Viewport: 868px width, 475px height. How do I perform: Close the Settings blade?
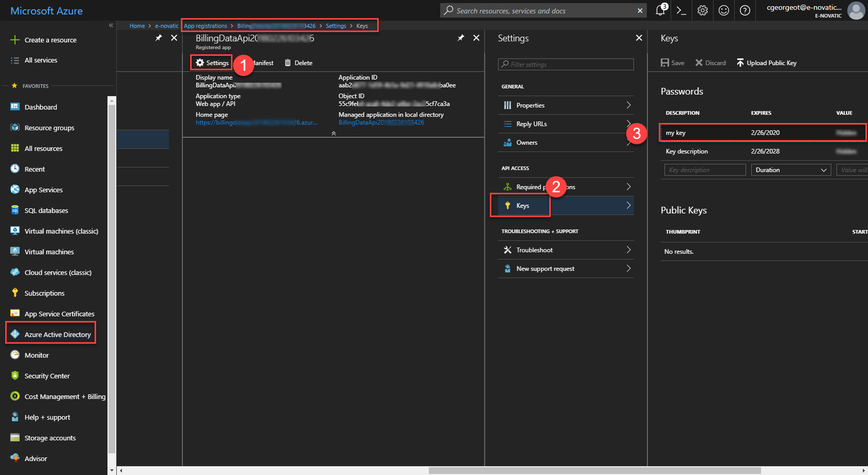(639, 38)
